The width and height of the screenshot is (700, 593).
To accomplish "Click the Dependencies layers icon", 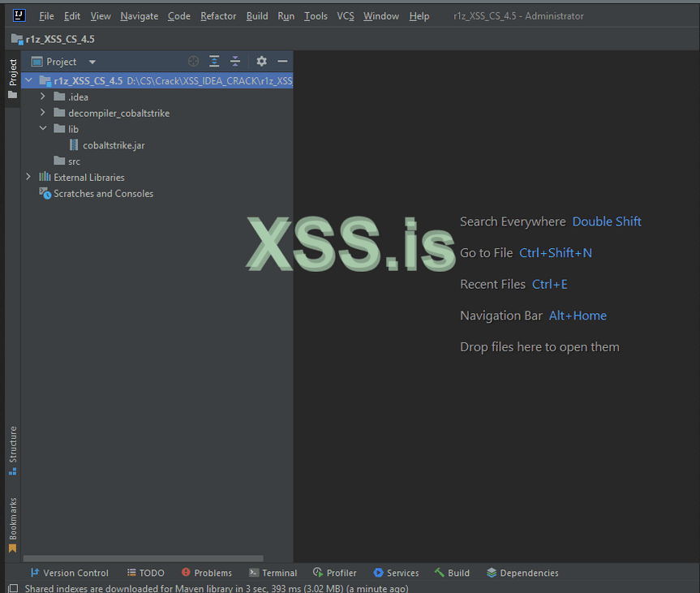I will [492, 573].
